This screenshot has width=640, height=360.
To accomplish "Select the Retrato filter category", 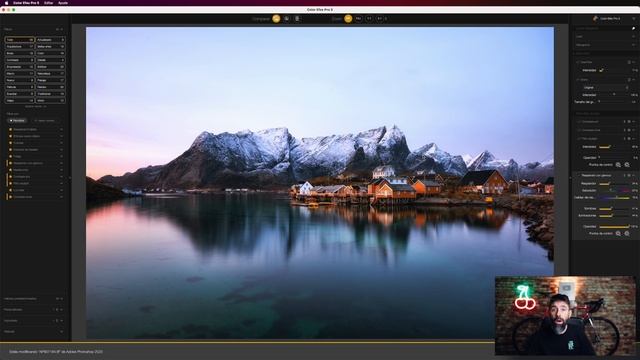I will [50, 87].
